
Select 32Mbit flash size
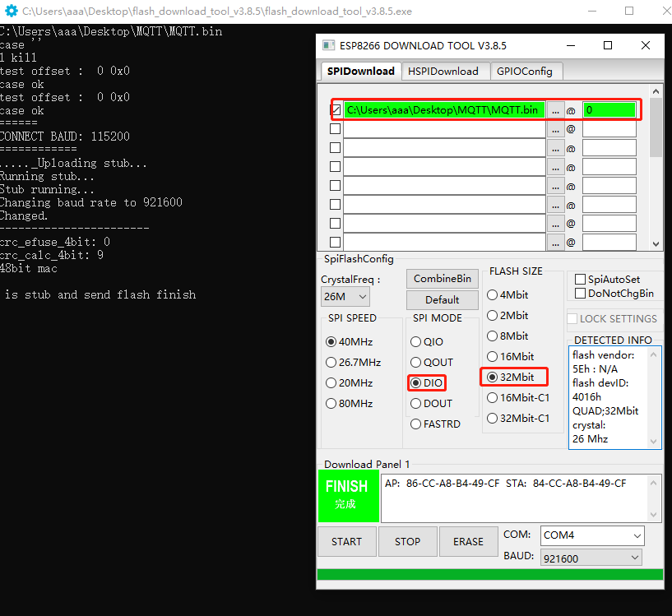(x=511, y=377)
